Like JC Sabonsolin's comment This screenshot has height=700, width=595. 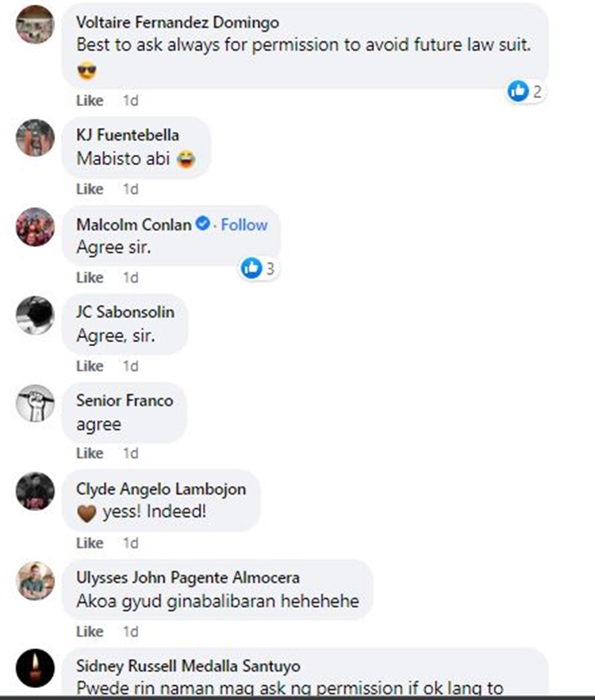click(90, 366)
